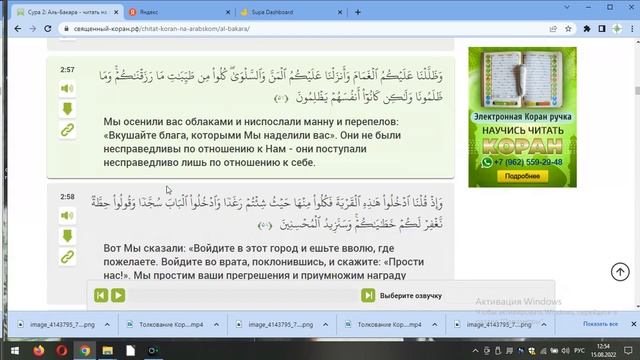Play audio for verse 2:58
Viewport: 640px width, 360px height.
point(67,215)
